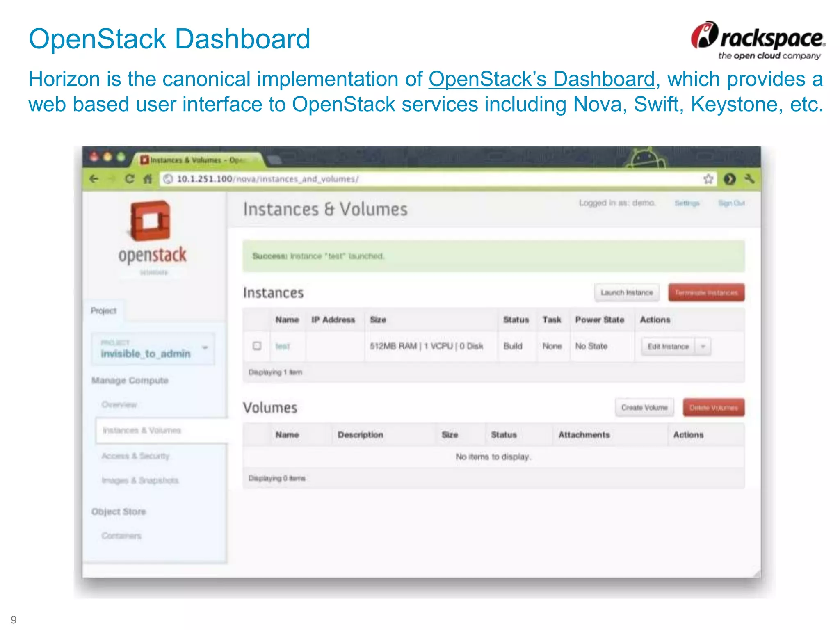
Task: Tick the checkbox for the test instance
Action: click(257, 346)
